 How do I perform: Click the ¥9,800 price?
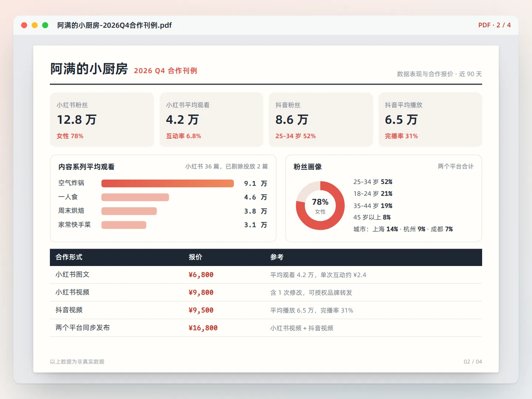pos(201,293)
